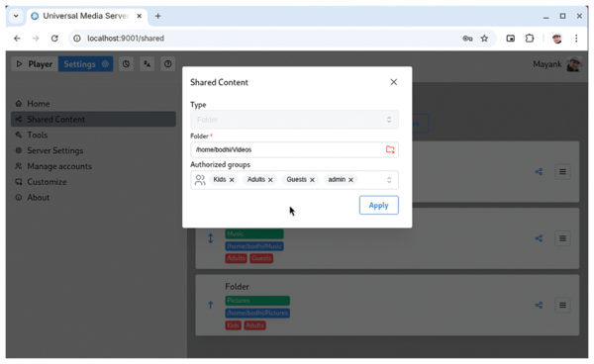594x364 pixels.
Task: Expand the Authorized groups selector arrows
Action: 389,180
